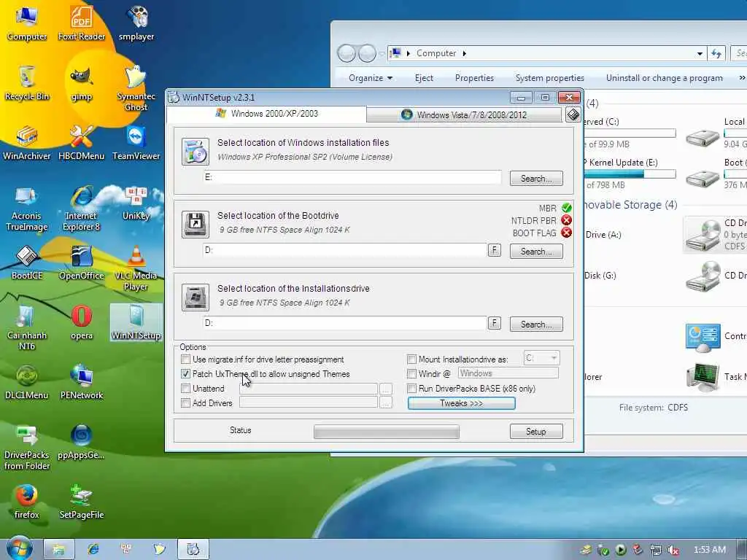Launch gimp from the desktop

(x=82, y=83)
